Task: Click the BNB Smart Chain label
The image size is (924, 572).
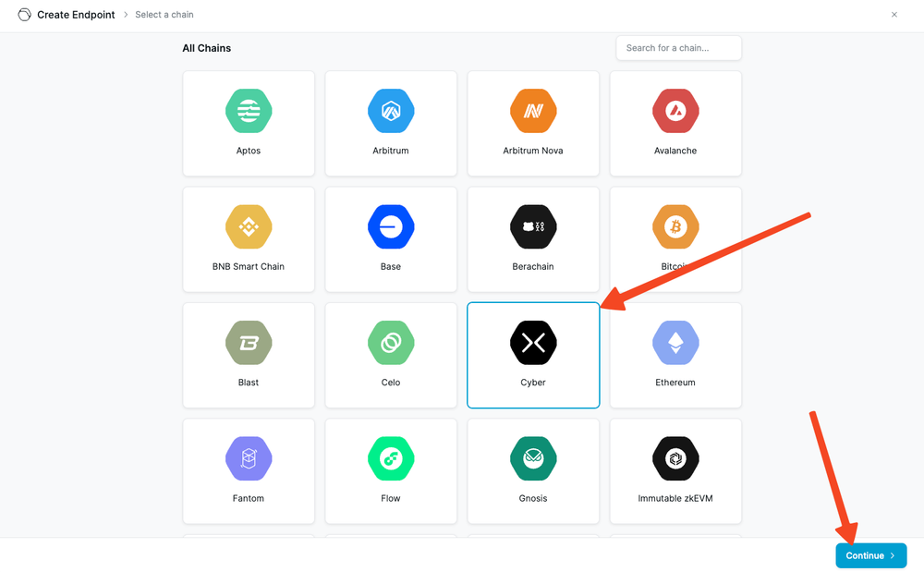Action: click(249, 267)
